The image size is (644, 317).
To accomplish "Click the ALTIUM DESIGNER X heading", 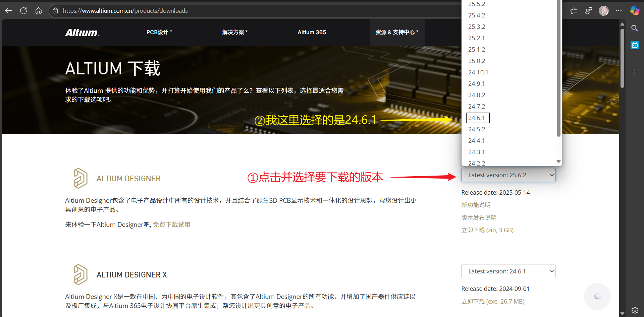I will [132, 275].
